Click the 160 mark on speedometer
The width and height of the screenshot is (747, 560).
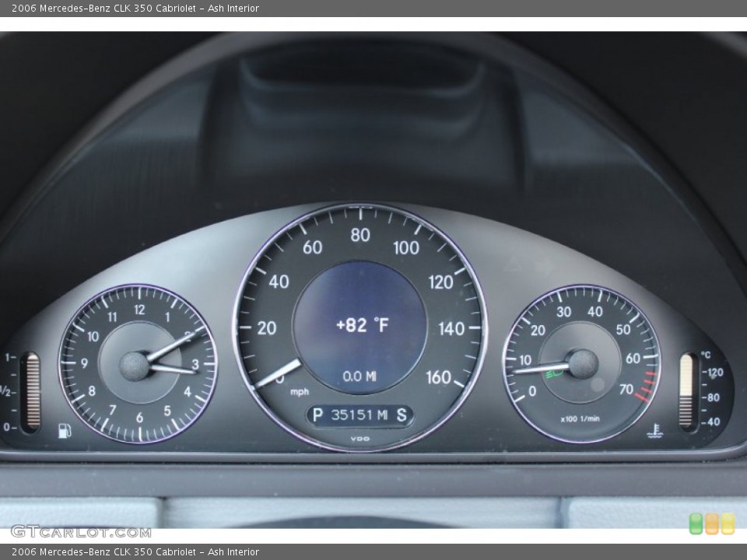pos(438,377)
